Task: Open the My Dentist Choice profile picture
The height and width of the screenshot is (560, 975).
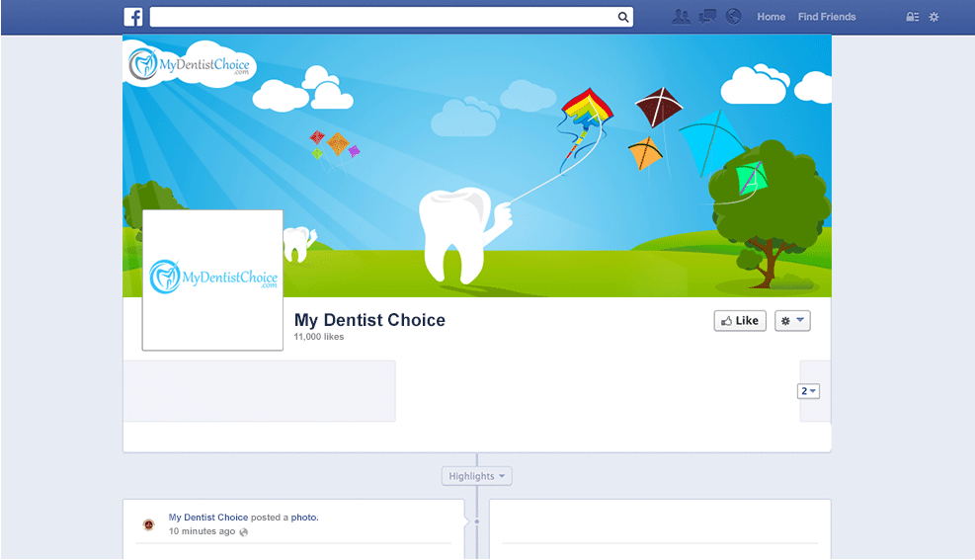Action: pyautogui.click(x=212, y=280)
